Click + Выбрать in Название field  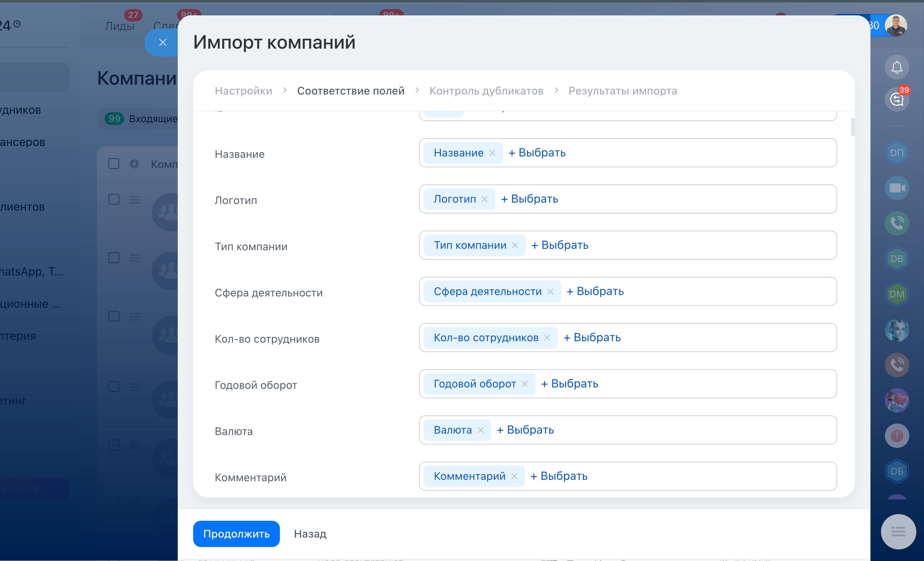point(537,153)
